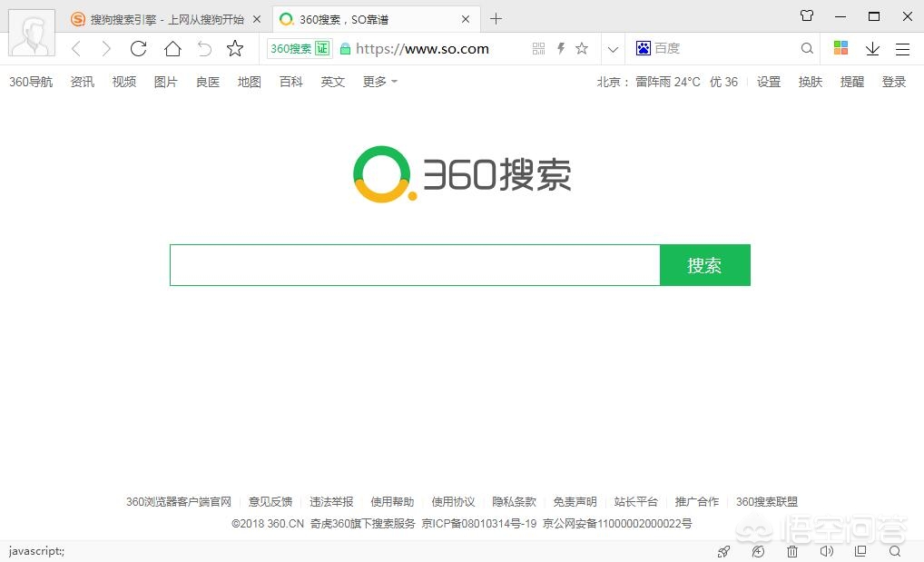The height and width of the screenshot is (562, 924).
Task: Click the trash icon to clear browsing traces
Action: (x=792, y=551)
